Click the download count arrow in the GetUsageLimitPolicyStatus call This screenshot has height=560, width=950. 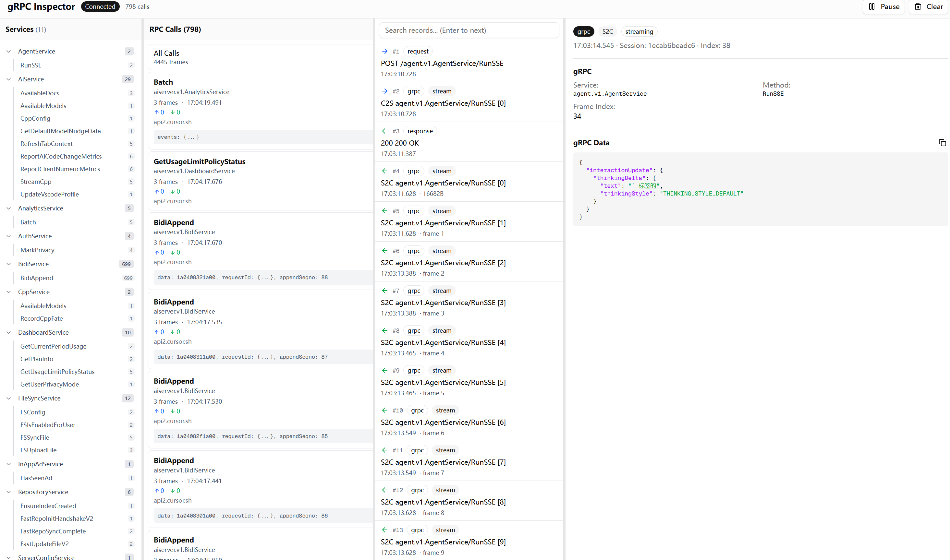coord(173,191)
